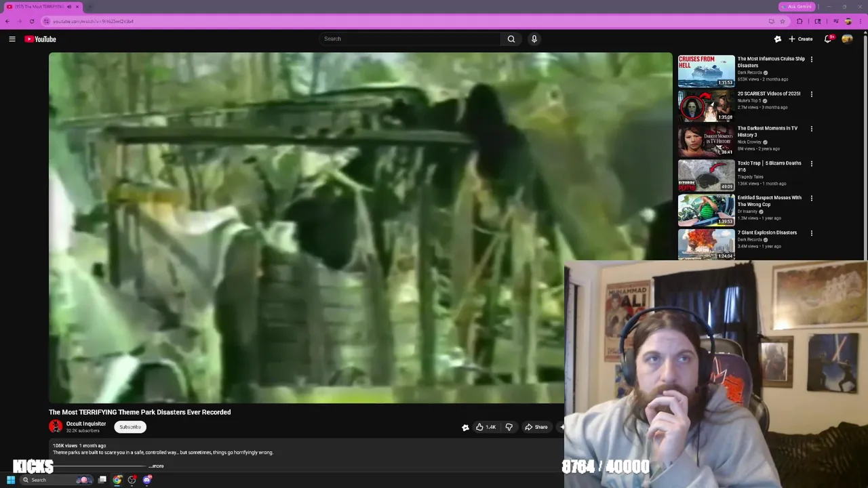
Task: Open Task View on the taskbar
Action: [x=102, y=480]
